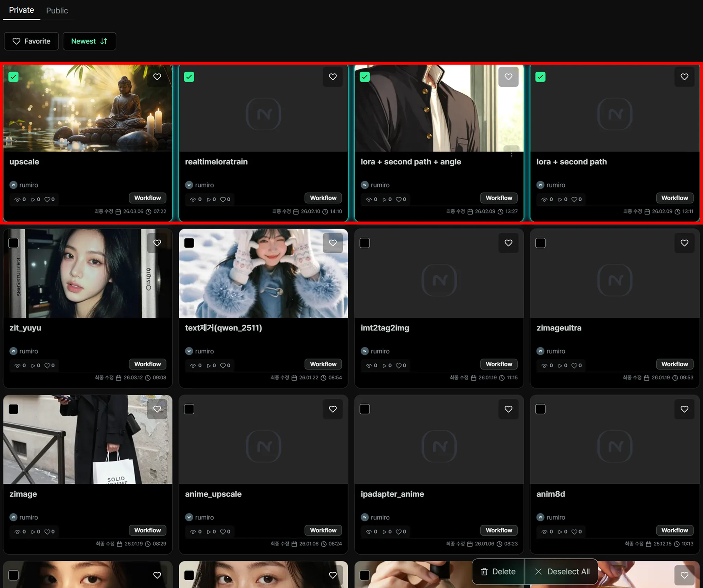Click Workflow badge on ipadapter_anime card

point(499,530)
